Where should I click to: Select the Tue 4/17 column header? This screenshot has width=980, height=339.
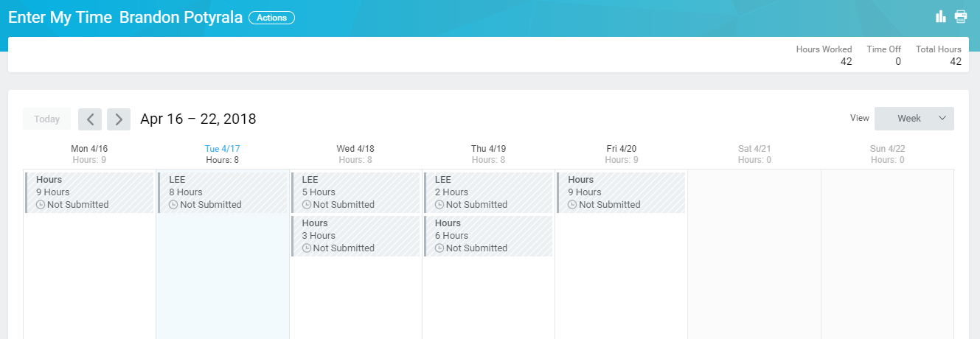coord(223,149)
